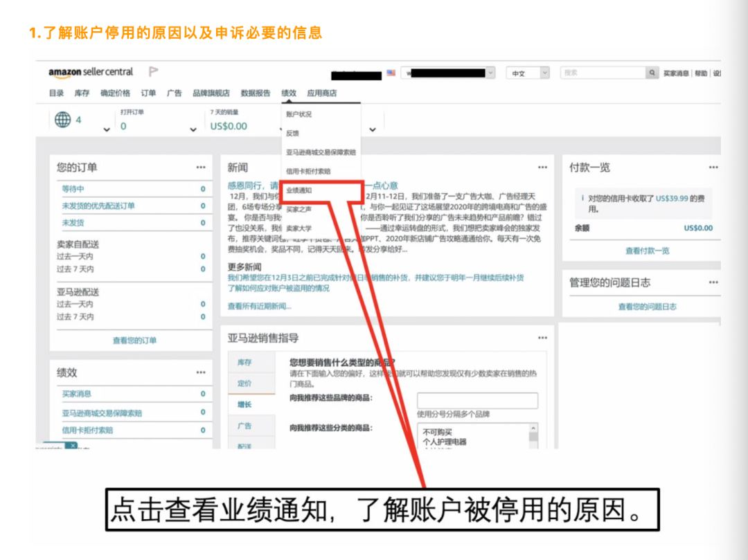Open the 应用商店 menu
748x560 pixels.
(322, 93)
